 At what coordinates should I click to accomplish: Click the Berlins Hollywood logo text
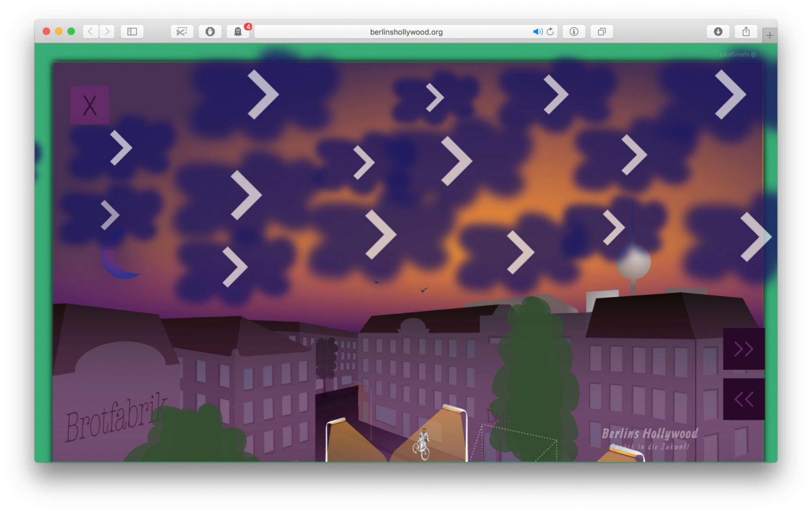tap(649, 434)
